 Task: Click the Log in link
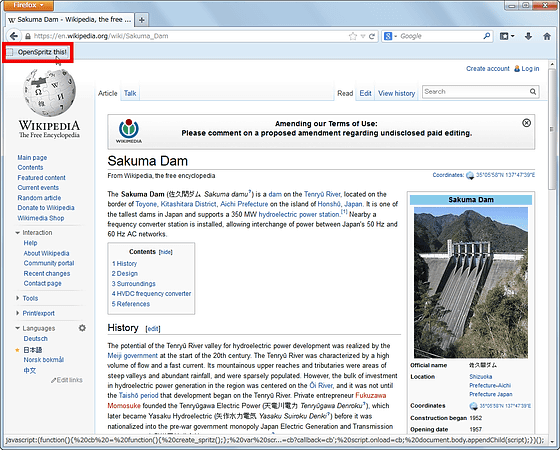[530, 69]
